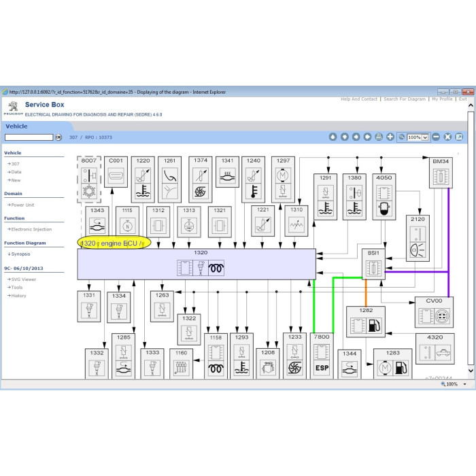Open Search For Diagram link
The image size is (476, 476).
pyautogui.click(x=405, y=99)
